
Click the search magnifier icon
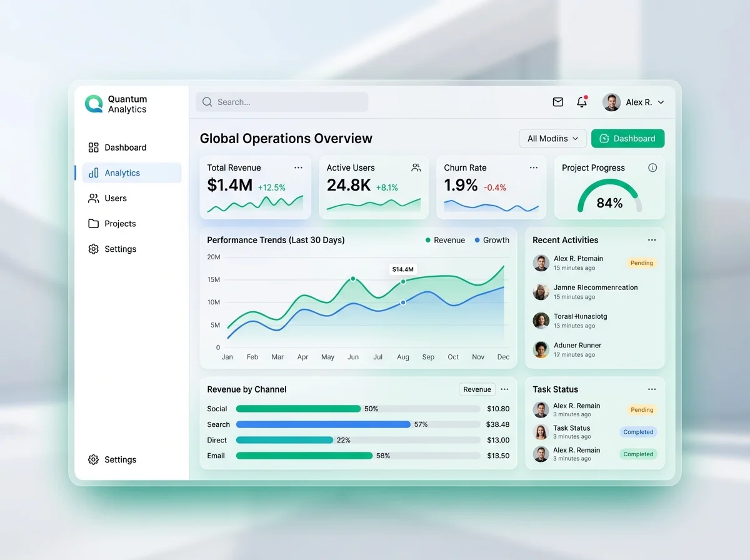[207, 102]
